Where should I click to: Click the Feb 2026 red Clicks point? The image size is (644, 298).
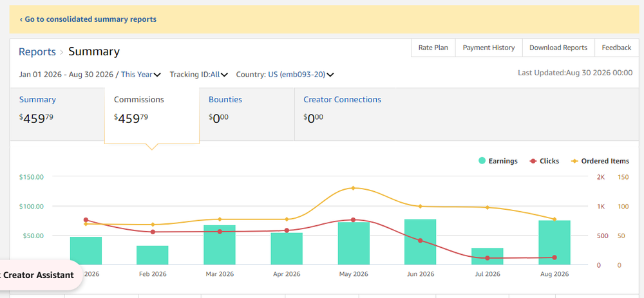pos(153,232)
